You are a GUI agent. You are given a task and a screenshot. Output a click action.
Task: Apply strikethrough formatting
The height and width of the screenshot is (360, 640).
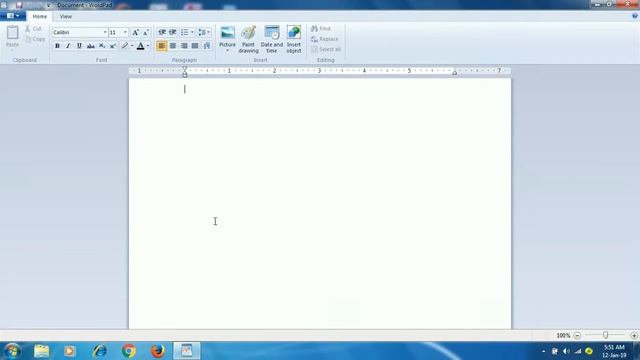point(91,46)
